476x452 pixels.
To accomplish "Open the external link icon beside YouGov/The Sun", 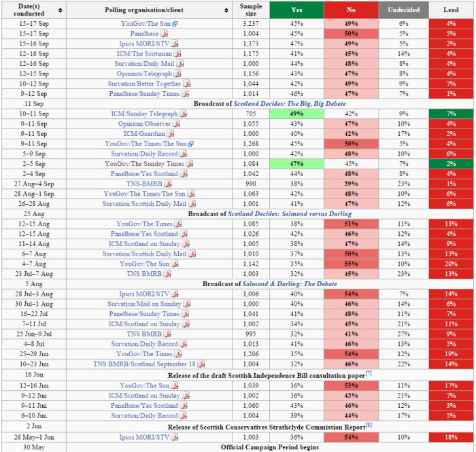I will tap(175, 24).
